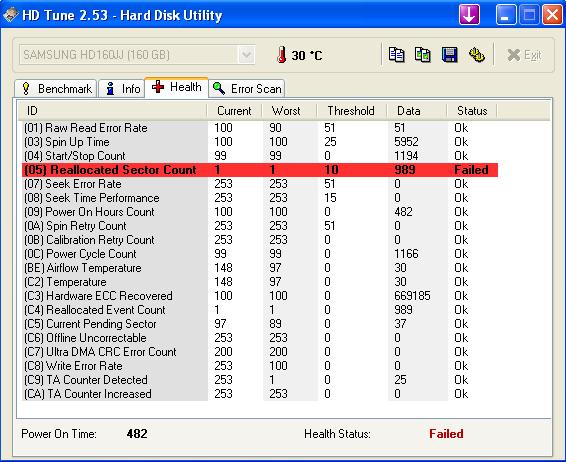This screenshot has width=566, height=462.
Task: Click the Exit button
Action: 524,55
